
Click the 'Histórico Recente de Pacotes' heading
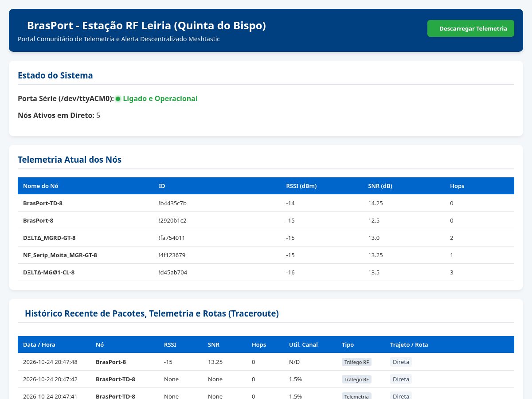(152, 313)
